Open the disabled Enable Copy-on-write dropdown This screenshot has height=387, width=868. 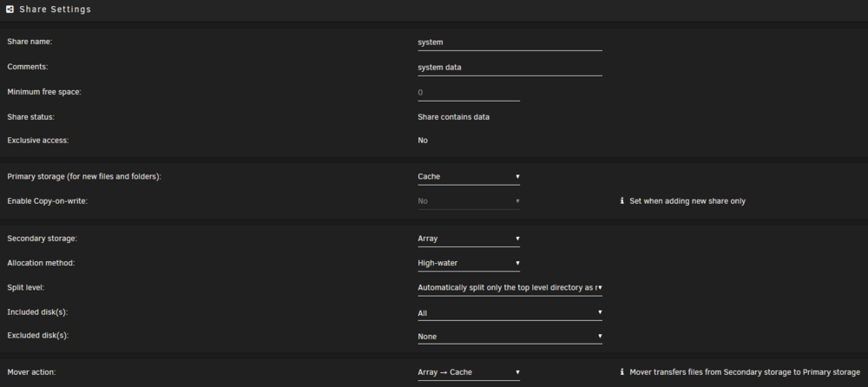tap(469, 201)
